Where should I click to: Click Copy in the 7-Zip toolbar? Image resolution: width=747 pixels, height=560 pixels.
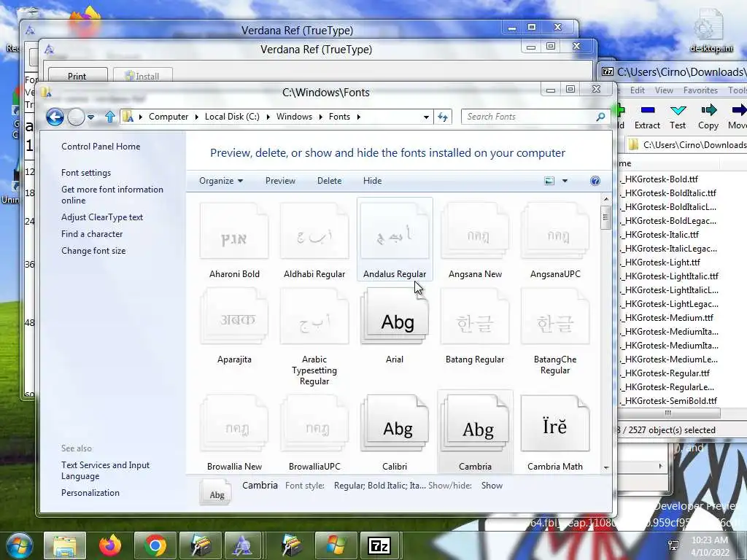click(x=708, y=117)
